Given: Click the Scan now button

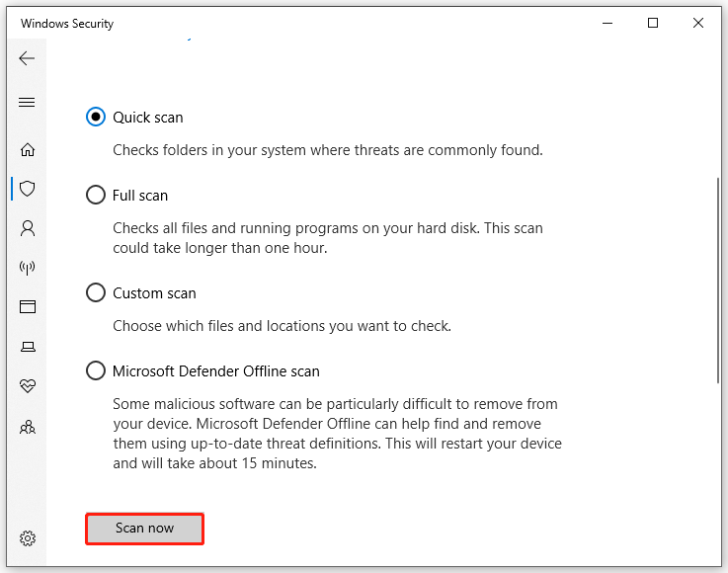Looking at the screenshot, I should coord(144,529).
